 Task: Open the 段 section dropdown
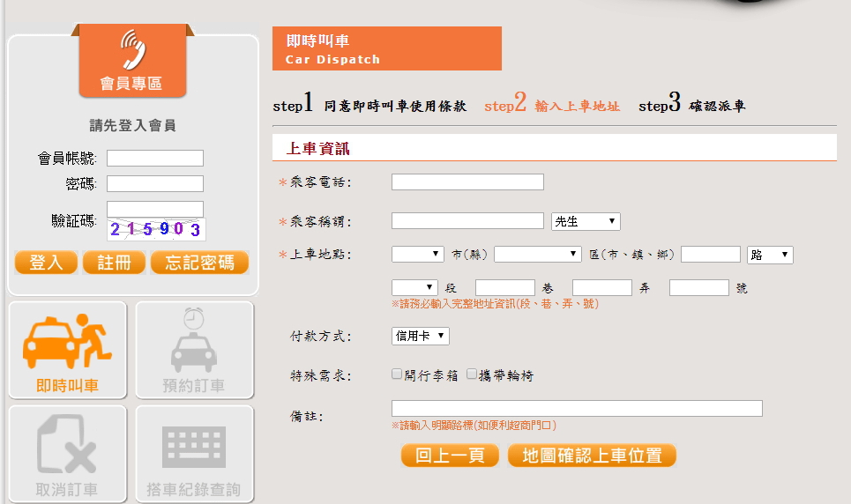click(414, 287)
